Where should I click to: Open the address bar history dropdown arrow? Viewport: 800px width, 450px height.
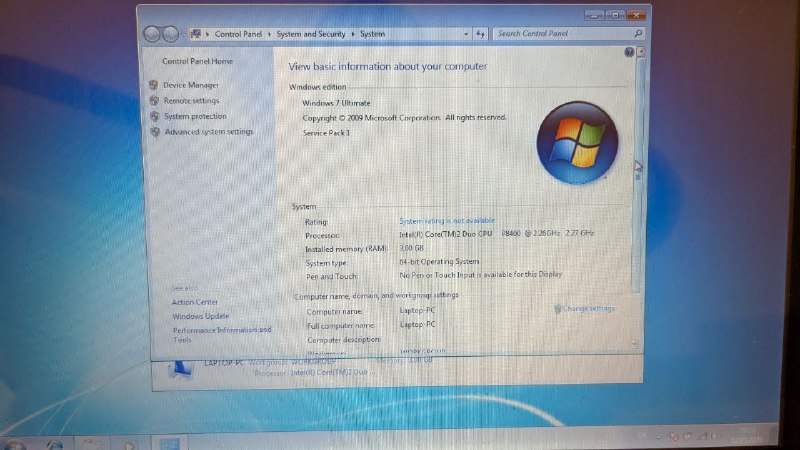click(x=466, y=34)
